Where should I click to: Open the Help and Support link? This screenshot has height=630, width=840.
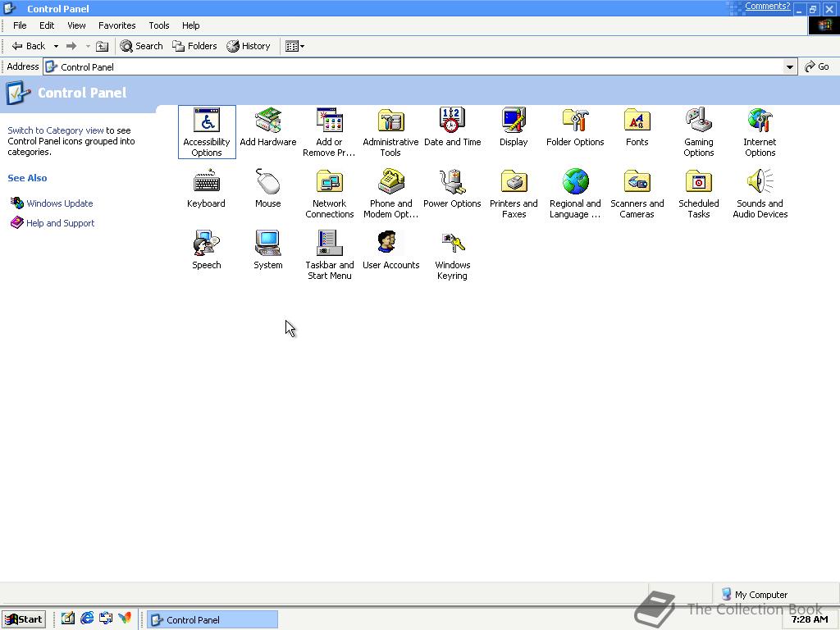pyautogui.click(x=60, y=223)
